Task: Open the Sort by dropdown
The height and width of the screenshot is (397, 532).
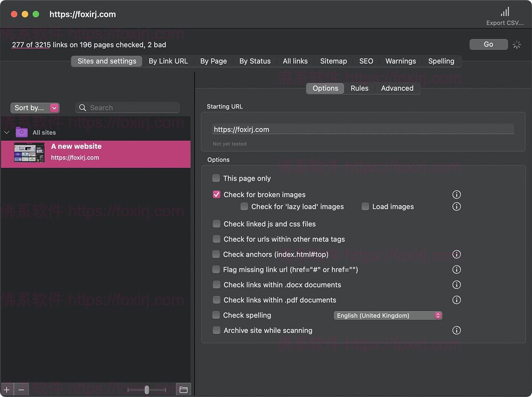Action: (x=35, y=108)
